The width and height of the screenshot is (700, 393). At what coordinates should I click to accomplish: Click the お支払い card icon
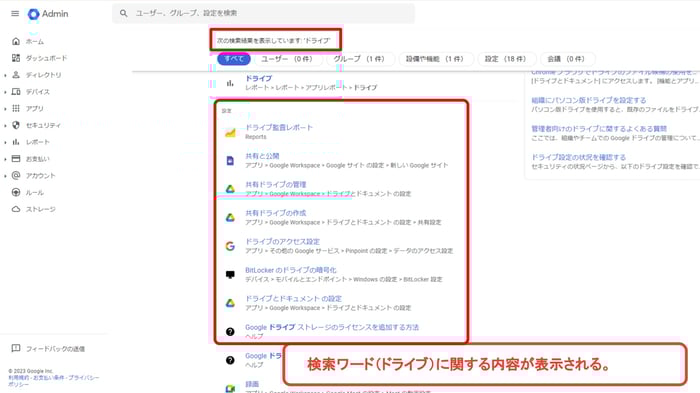(x=16, y=159)
